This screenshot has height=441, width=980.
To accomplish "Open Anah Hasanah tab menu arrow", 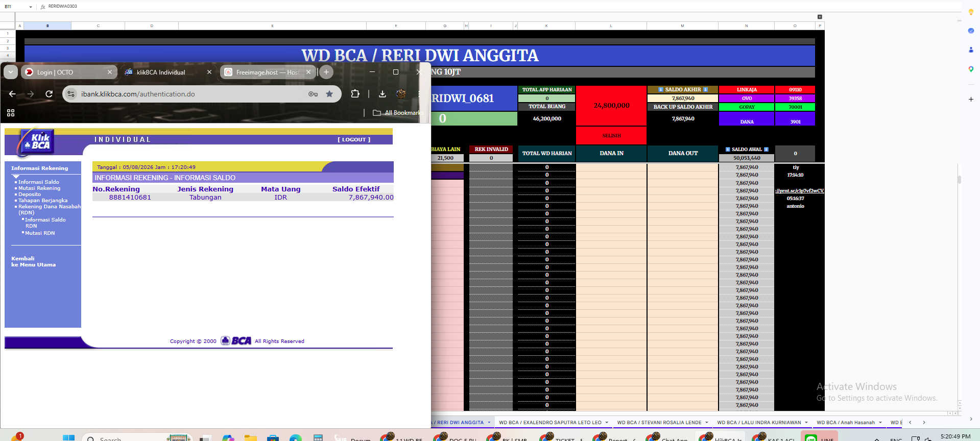I will click(x=880, y=422).
